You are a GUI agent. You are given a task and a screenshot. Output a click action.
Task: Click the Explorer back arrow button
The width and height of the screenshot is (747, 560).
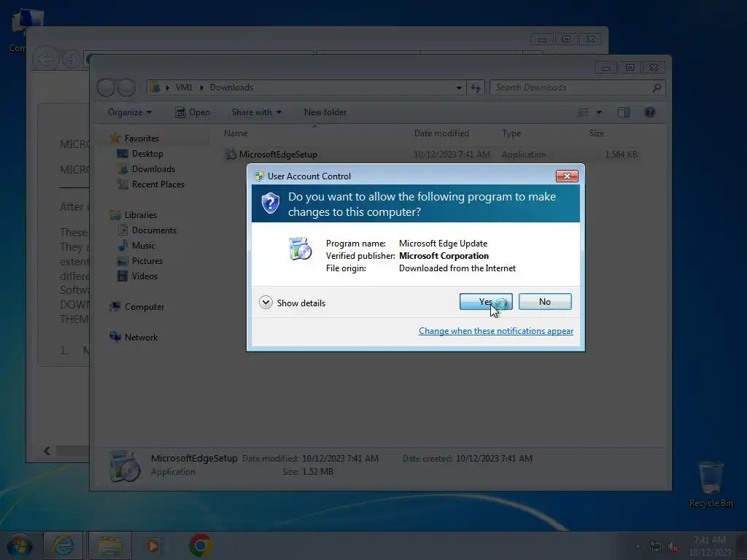click(107, 87)
